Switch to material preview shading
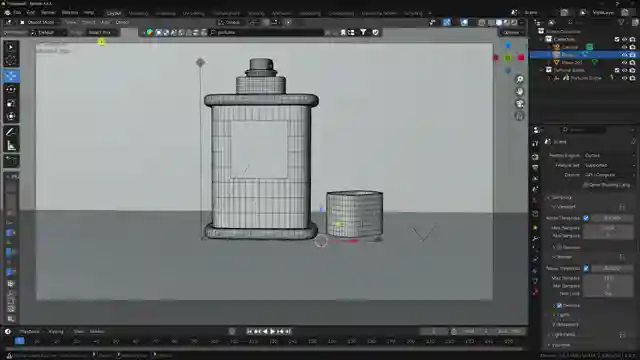 [507, 22]
